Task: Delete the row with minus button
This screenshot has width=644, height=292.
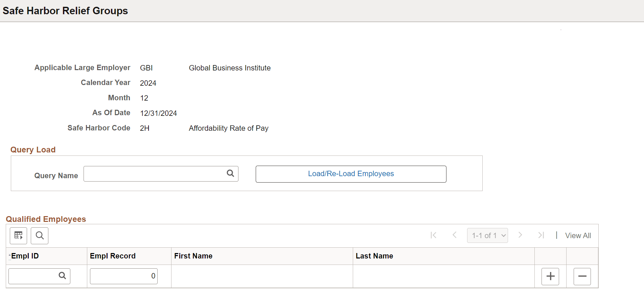Action: (x=582, y=276)
